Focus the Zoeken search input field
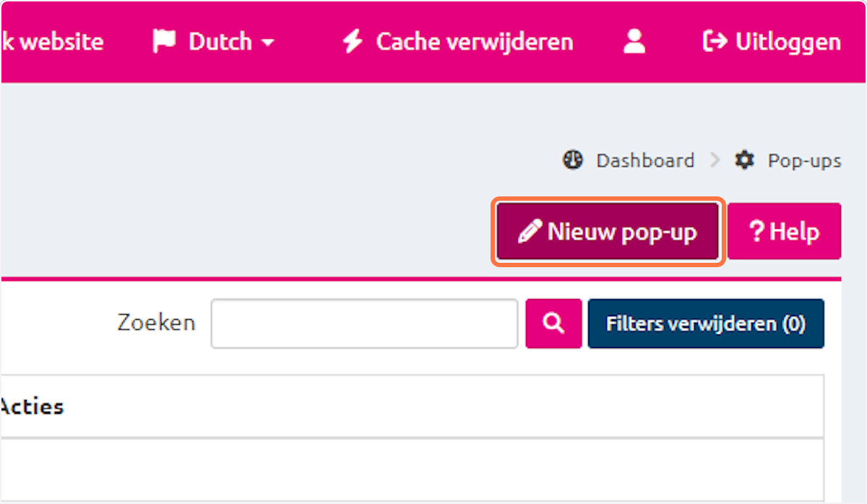The width and height of the screenshot is (867, 504). pyautogui.click(x=364, y=323)
